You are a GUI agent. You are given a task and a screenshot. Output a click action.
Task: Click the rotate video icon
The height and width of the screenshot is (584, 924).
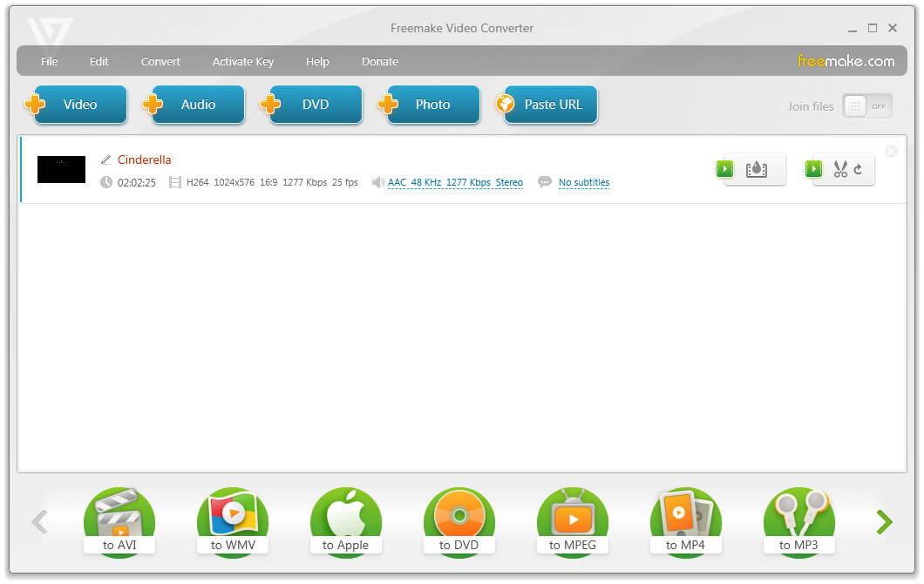pyautogui.click(x=857, y=169)
